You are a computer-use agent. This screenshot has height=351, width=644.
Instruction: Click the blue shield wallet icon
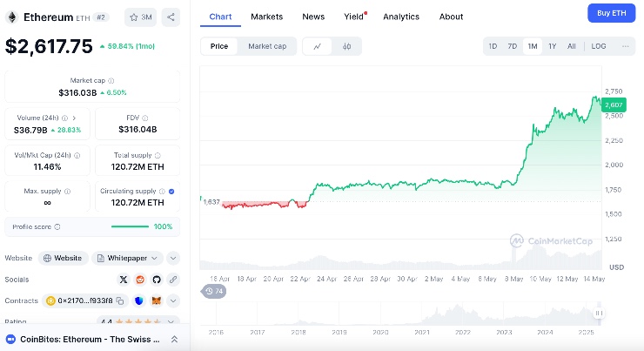[139, 300]
